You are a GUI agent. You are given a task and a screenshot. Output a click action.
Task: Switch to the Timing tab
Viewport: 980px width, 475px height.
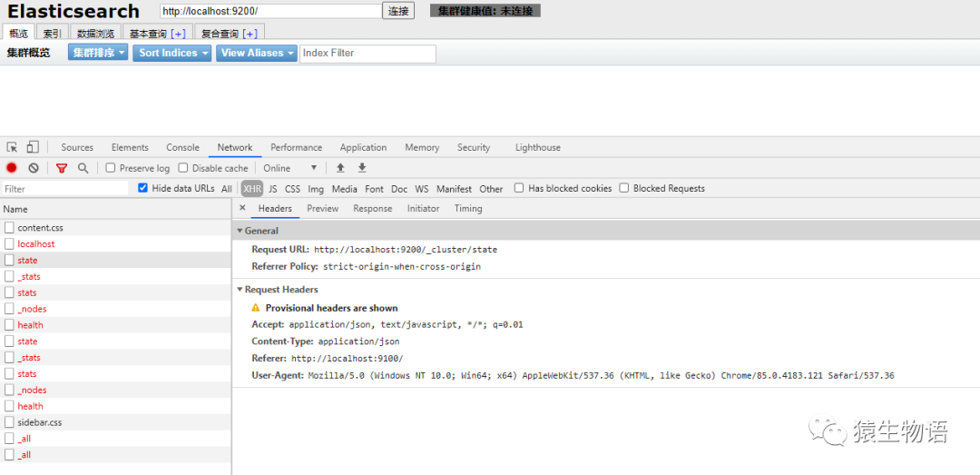(x=468, y=208)
